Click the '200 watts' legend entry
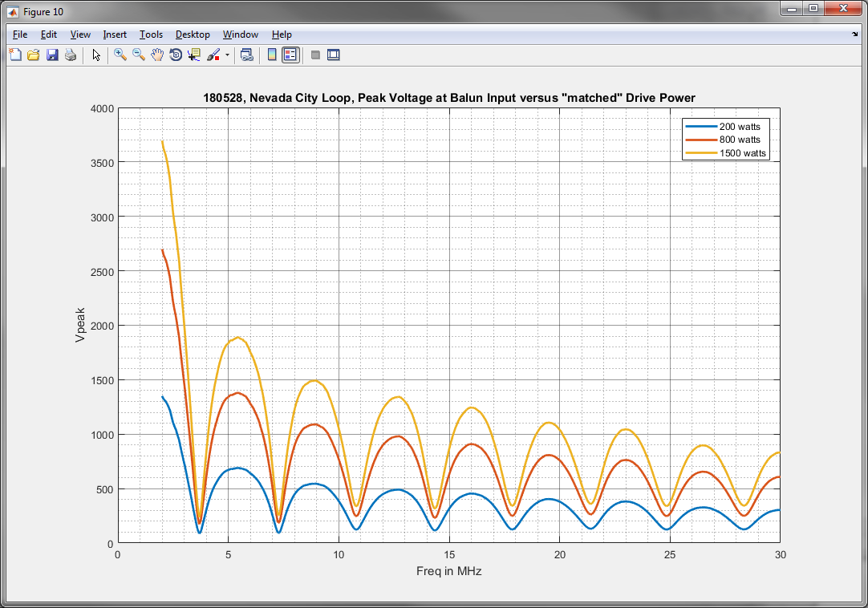The height and width of the screenshot is (608, 868). 740,126
